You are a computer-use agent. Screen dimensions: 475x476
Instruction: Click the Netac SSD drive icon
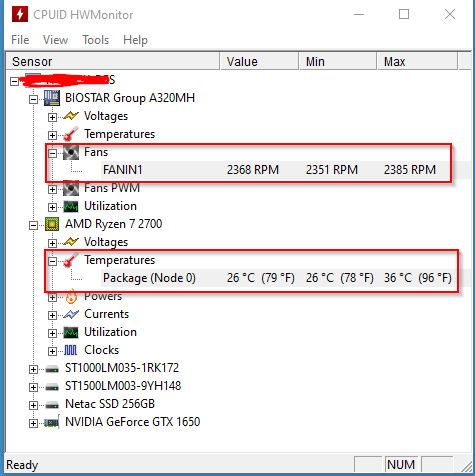tap(52, 405)
